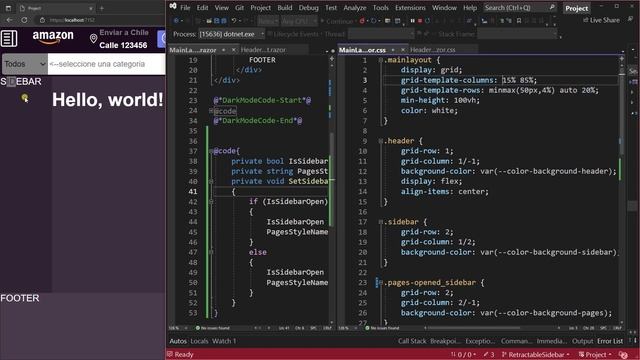Open a new browser tab
The width and height of the screenshot is (640, 360).
102,8
